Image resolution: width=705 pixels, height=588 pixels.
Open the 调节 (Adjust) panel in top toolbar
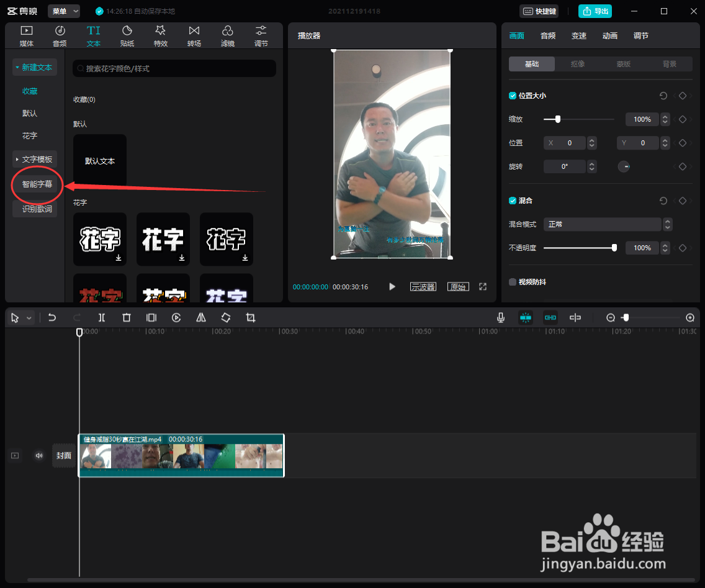(x=261, y=36)
